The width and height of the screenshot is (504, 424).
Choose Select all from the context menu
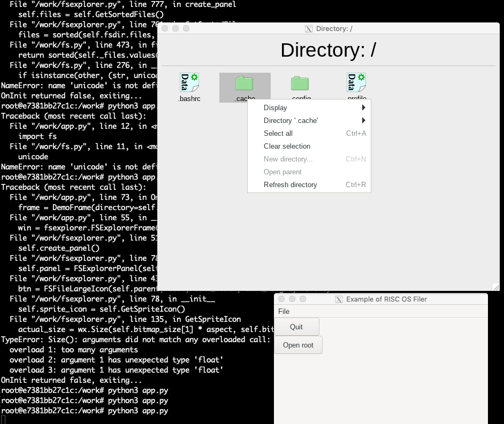[277, 133]
